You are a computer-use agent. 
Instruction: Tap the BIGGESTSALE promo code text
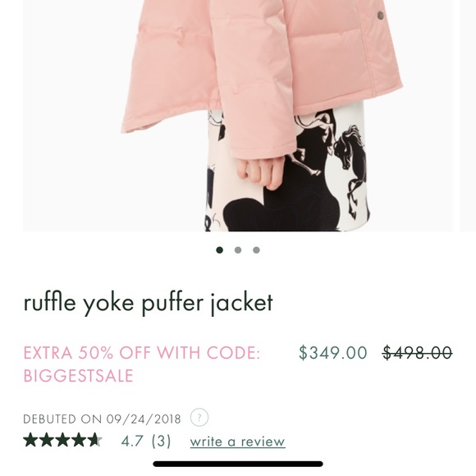coord(78,376)
